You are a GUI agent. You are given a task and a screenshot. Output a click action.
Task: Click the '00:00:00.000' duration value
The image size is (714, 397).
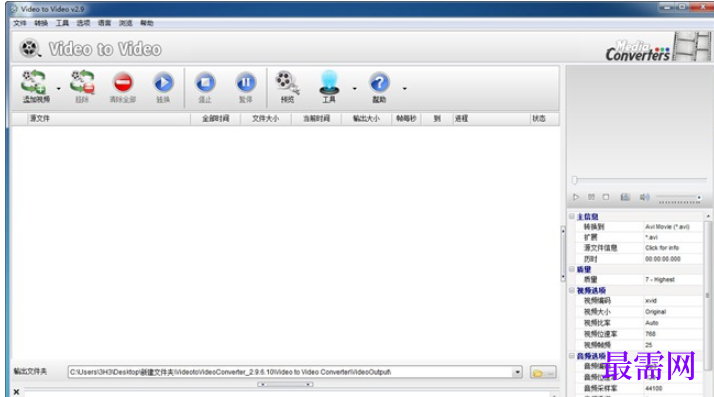point(663,259)
